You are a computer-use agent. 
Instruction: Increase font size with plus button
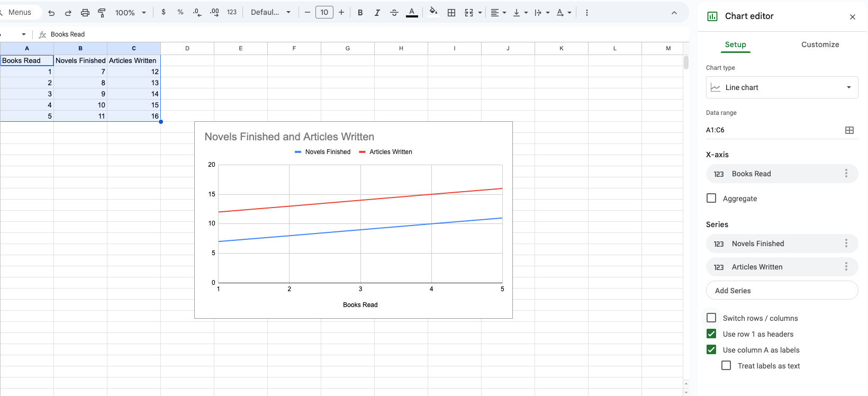pyautogui.click(x=341, y=12)
